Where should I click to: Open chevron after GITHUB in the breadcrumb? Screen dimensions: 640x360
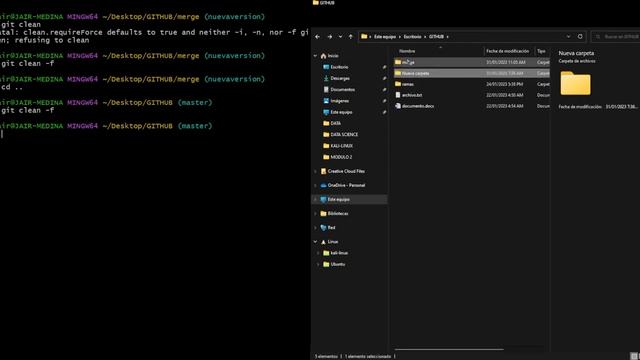(448, 37)
